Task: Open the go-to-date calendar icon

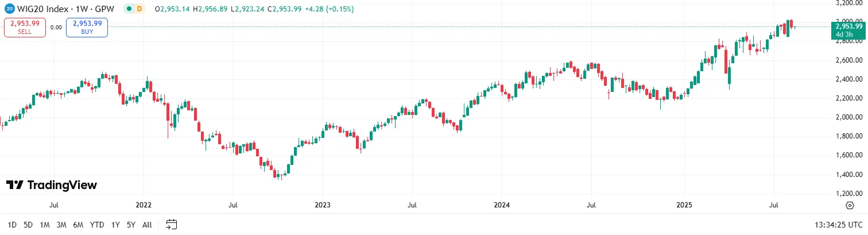Action: (172, 224)
